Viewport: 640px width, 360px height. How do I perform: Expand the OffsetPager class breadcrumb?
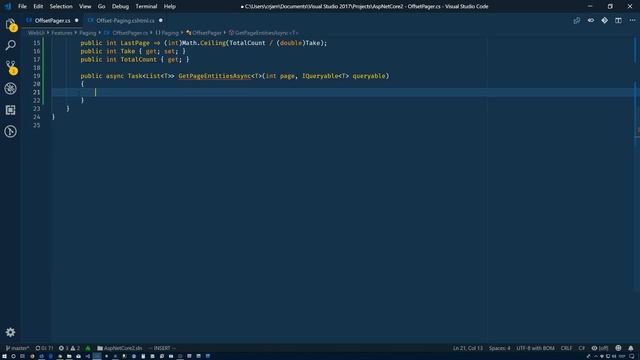(204, 33)
